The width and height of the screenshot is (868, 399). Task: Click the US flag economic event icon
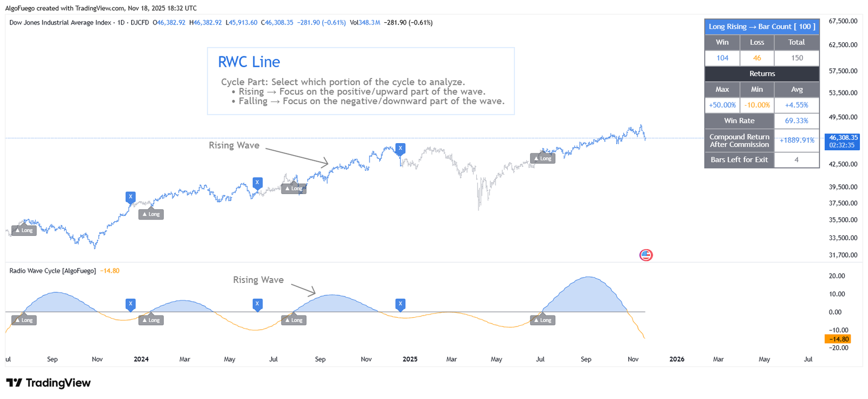coord(646,255)
